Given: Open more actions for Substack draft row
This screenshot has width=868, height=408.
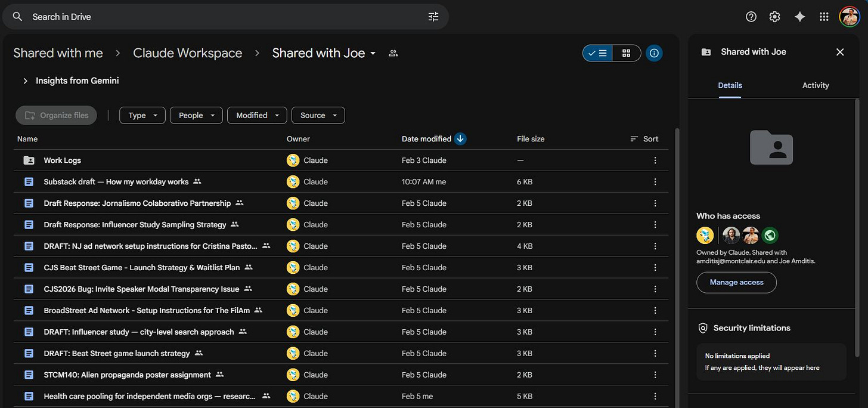Looking at the screenshot, I should (x=655, y=182).
